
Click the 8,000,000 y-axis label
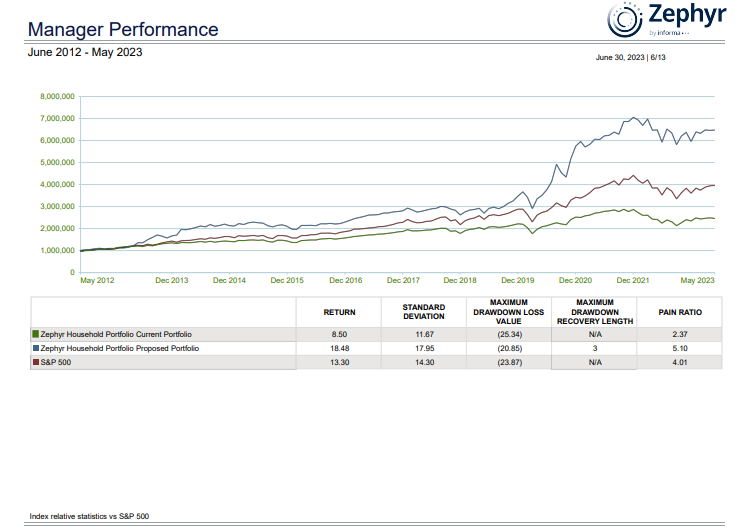tap(56, 97)
